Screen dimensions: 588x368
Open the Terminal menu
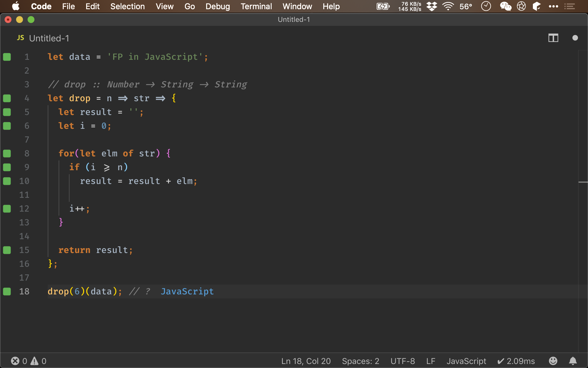[256, 6]
